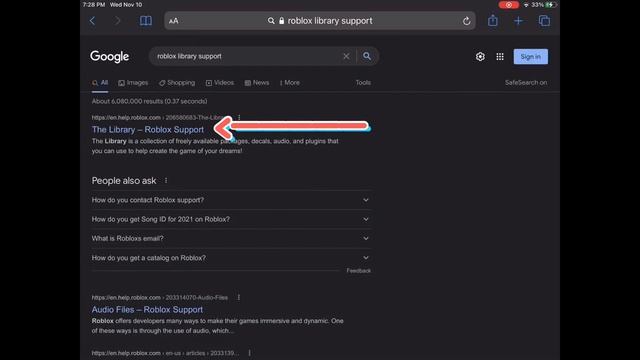The width and height of the screenshot is (640, 360).
Task: Open options for The Library result
Action: (x=239, y=118)
